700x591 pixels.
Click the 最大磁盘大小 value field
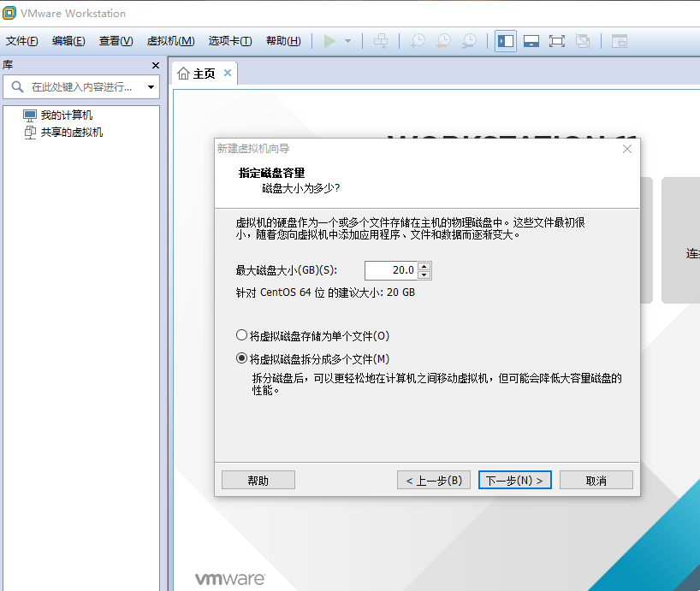(x=391, y=270)
